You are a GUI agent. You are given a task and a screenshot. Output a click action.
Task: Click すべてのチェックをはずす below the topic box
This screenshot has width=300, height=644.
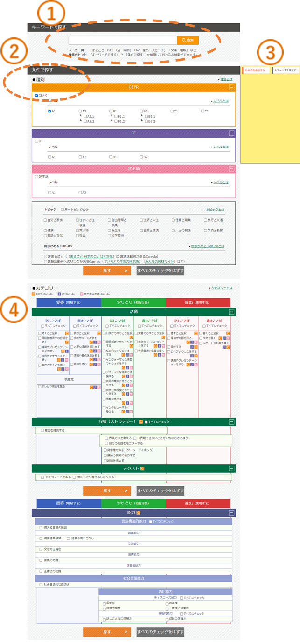point(160,271)
